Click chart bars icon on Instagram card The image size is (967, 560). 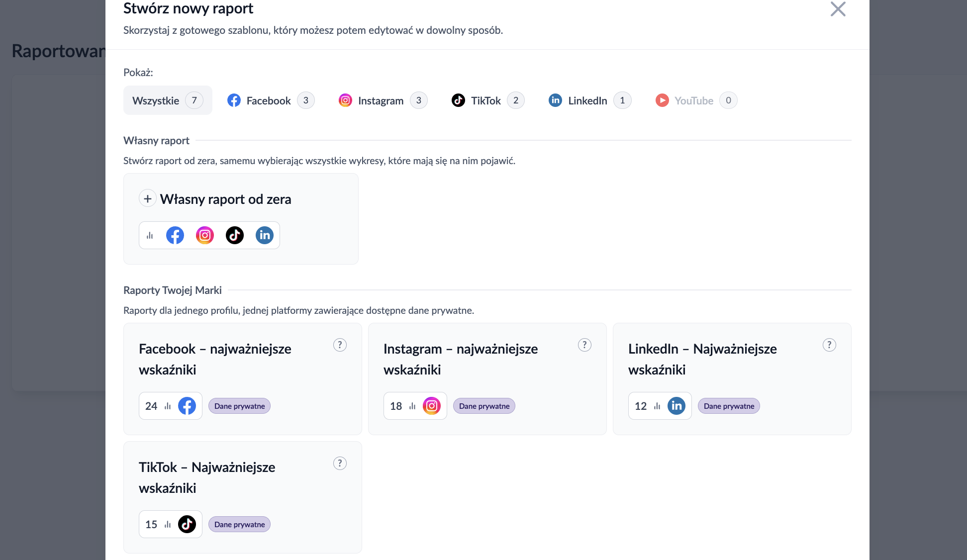[412, 406]
